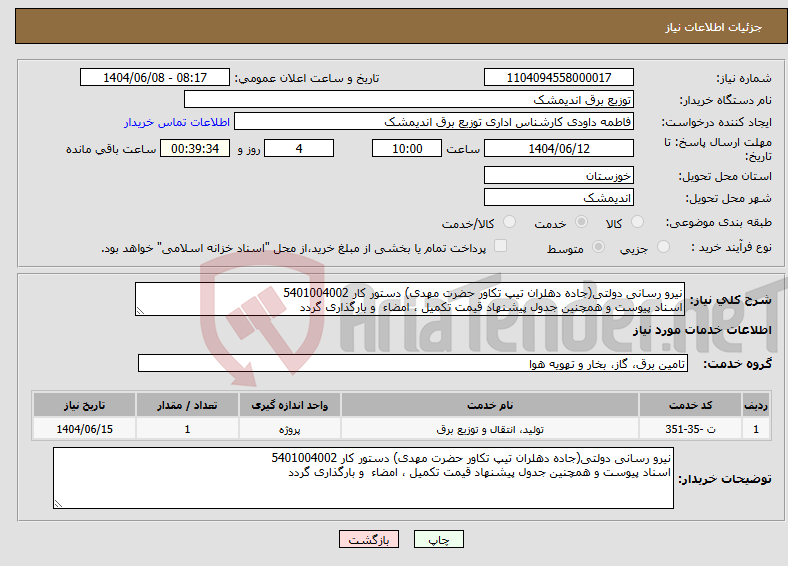788x566 pixels.
Task: Click the شماره نیاز label
Action: coord(744,78)
